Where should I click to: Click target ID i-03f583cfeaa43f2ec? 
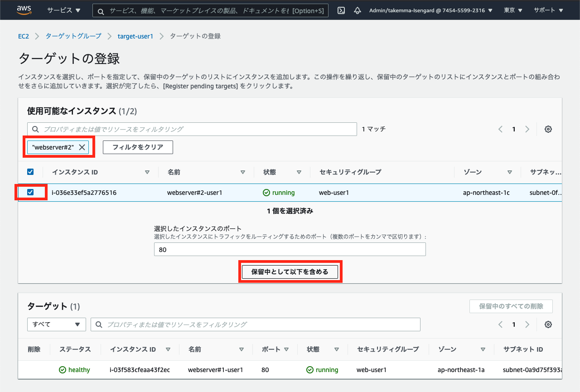click(140, 370)
